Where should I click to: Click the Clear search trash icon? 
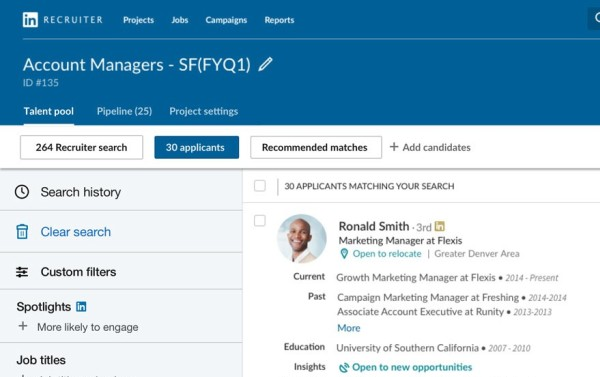click(x=22, y=232)
